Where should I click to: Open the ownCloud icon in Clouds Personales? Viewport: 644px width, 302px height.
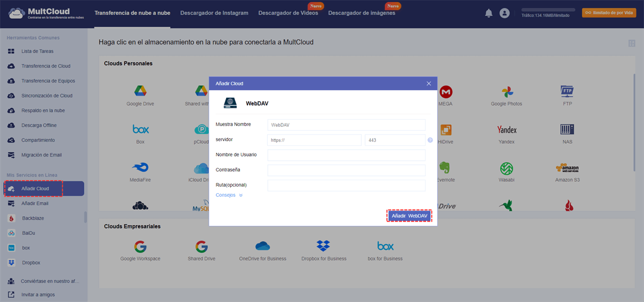coord(140,205)
